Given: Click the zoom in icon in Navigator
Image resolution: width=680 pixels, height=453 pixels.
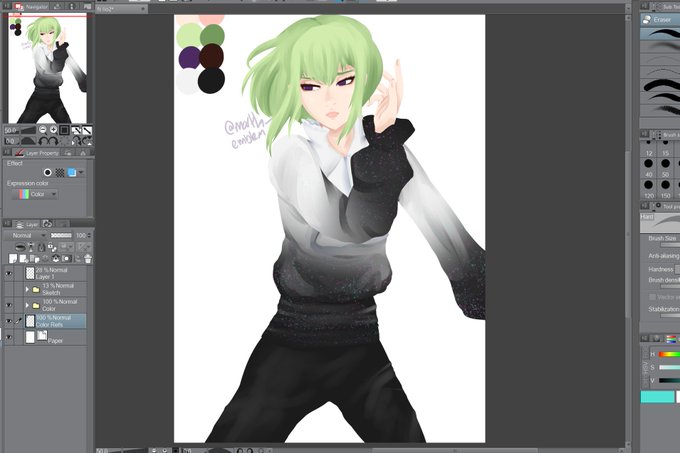Looking at the screenshot, I should click(x=53, y=130).
